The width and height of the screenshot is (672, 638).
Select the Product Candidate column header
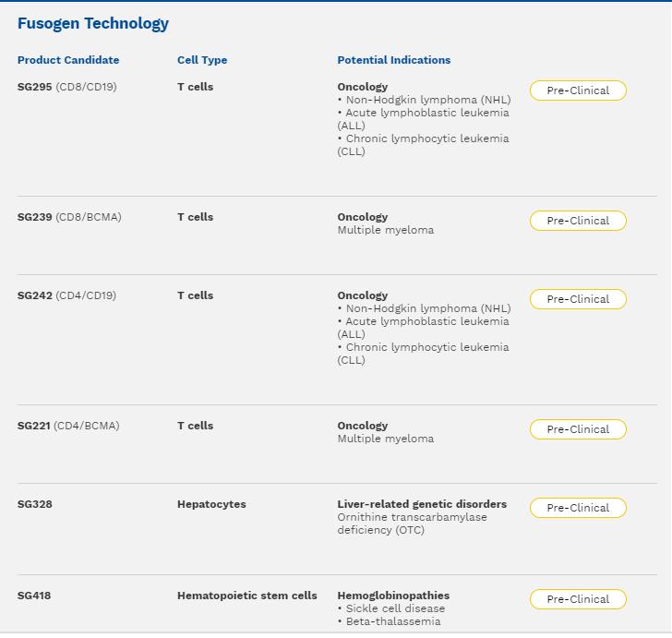click(68, 60)
